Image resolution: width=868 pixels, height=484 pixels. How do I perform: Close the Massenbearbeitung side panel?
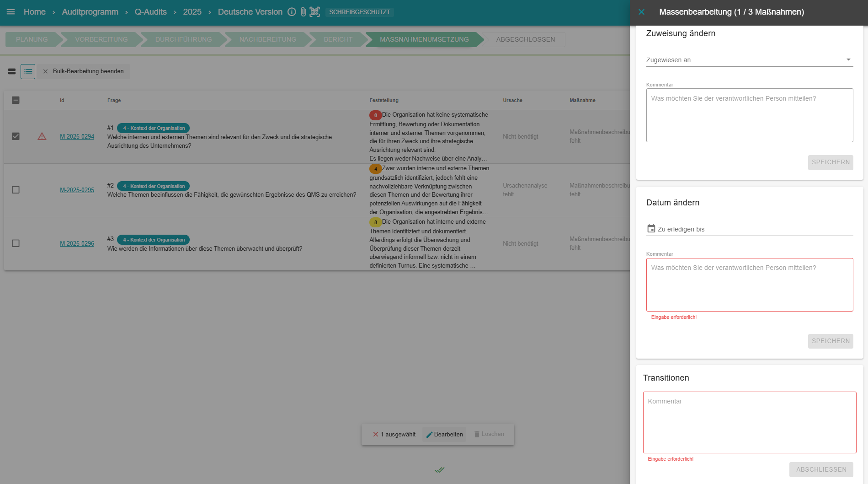[641, 12]
